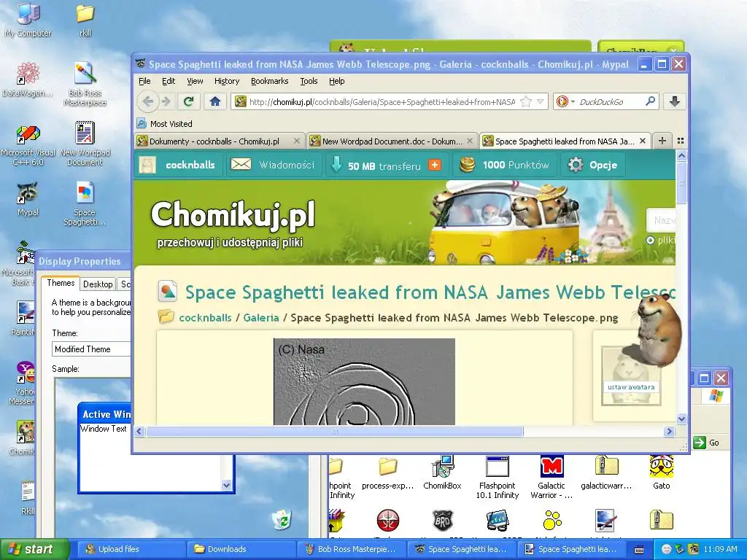The height and width of the screenshot is (560, 747).
Task: Go back with browser Back arrow
Action: (148, 101)
